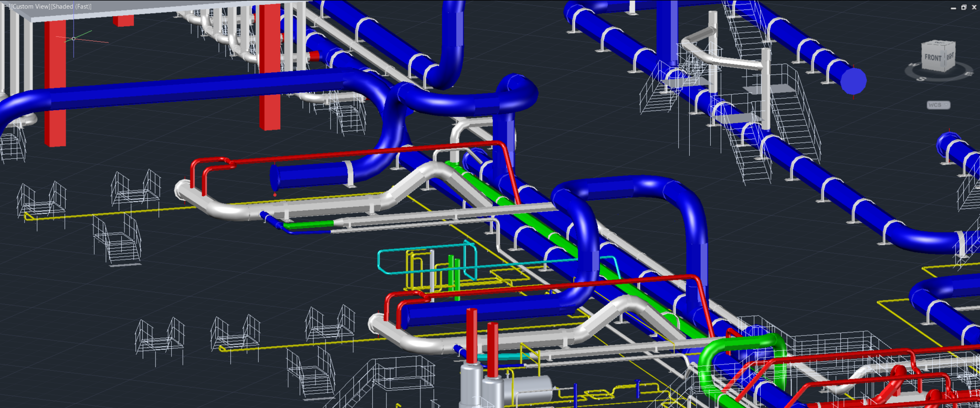The image size is (980, 408).
Task: Open the Shaded (Fast) visual style menu
Action: pos(70,6)
